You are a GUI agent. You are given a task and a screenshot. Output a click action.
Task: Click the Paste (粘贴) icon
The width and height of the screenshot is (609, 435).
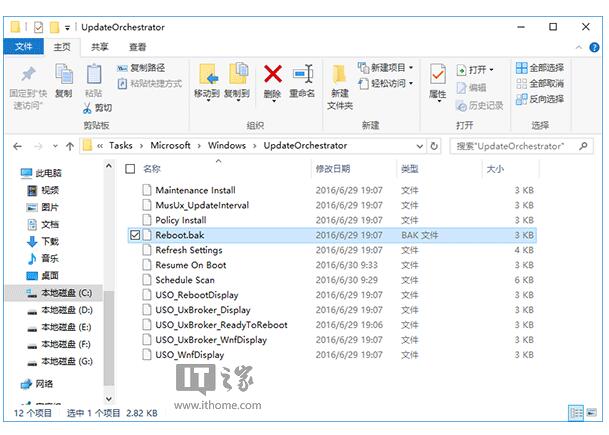[94, 76]
